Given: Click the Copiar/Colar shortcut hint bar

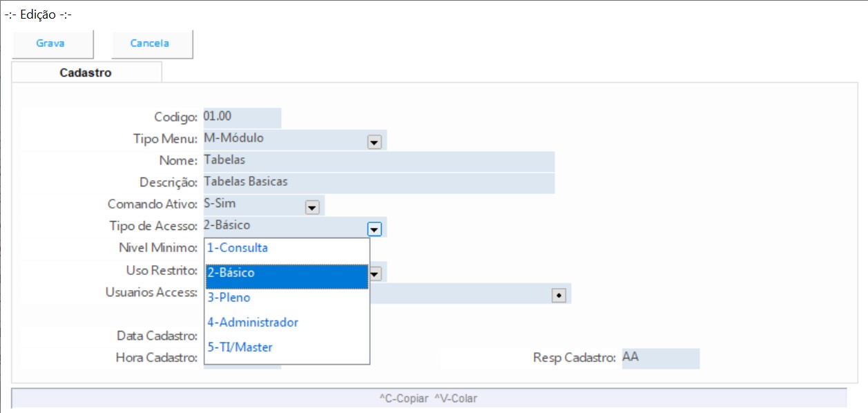Looking at the screenshot, I should pyautogui.click(x=428, y=398).
